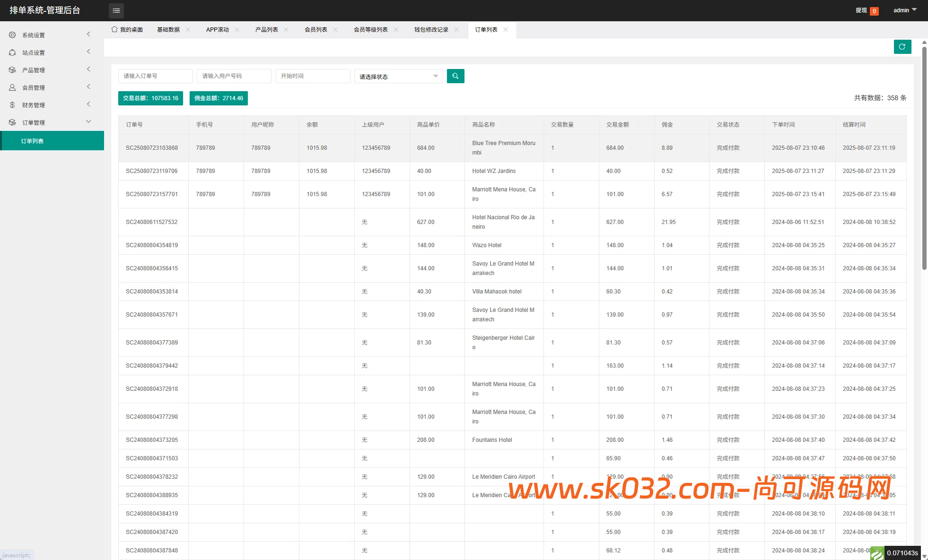Click the green search magnifier button

click(455, 76)
